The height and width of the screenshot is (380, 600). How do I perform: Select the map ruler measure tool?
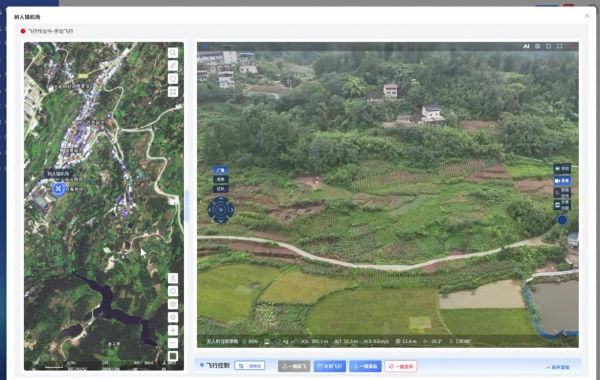click(173, 66)
